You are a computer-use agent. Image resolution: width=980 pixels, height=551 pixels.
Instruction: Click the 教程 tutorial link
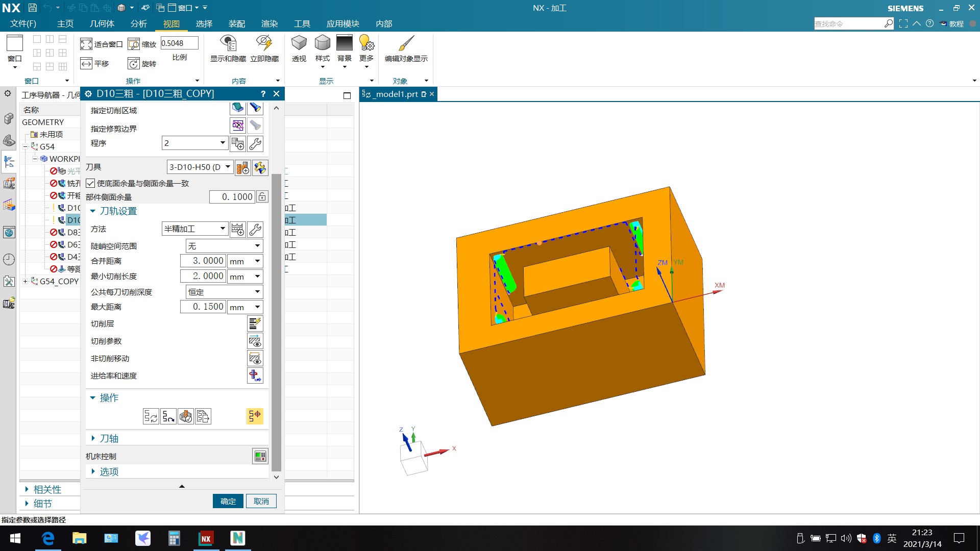coord(952,23)
